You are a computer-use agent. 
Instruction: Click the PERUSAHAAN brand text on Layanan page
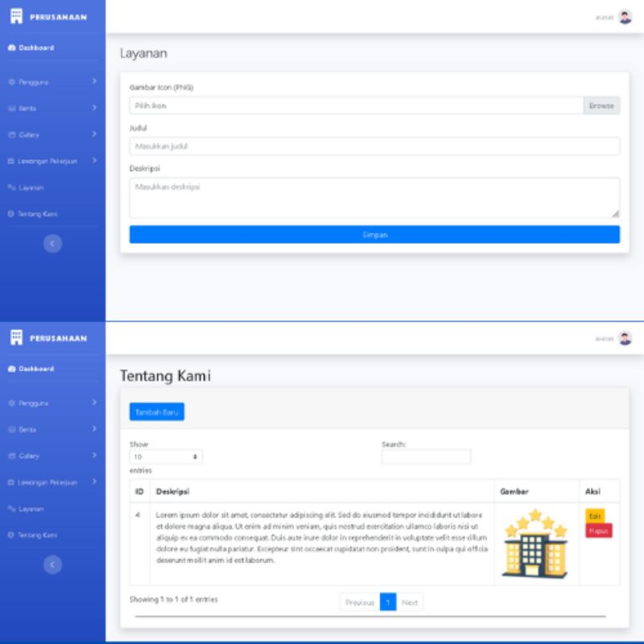click(58, 17)
